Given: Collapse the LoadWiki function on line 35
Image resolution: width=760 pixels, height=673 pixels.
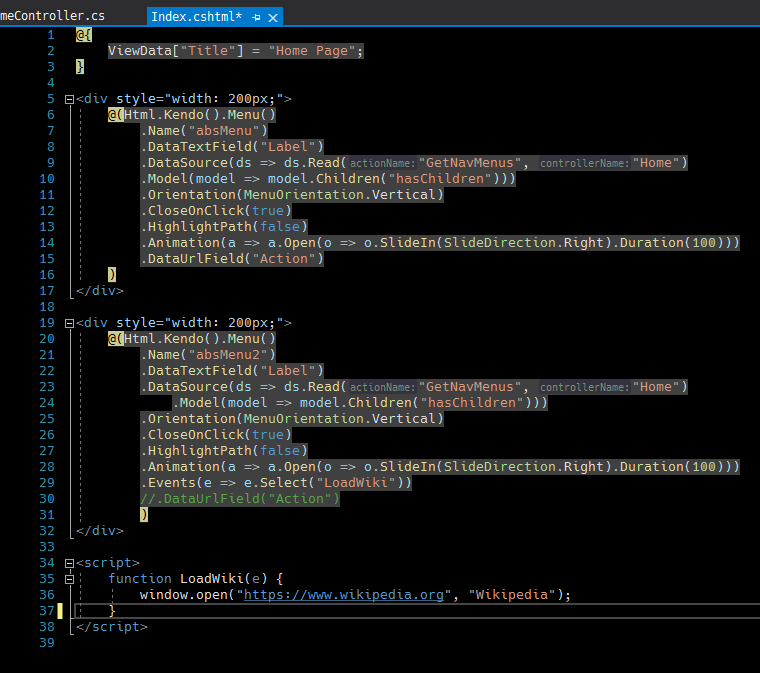Looking at the screenshot, I should pos(68,579).
